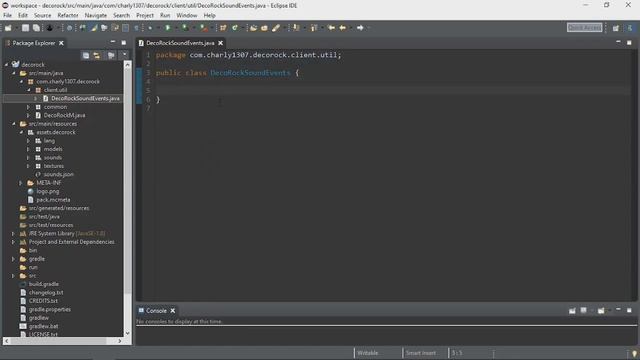Close the Console view tab
This screenshot has height=360, width=640.
coord(173,311)
